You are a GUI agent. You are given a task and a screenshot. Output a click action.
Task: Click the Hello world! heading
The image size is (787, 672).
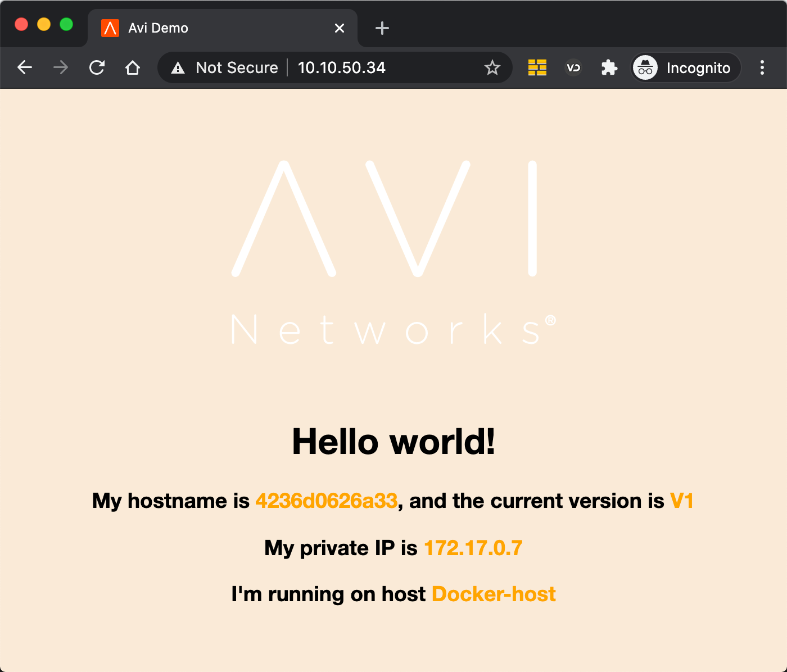click(393, 442)
